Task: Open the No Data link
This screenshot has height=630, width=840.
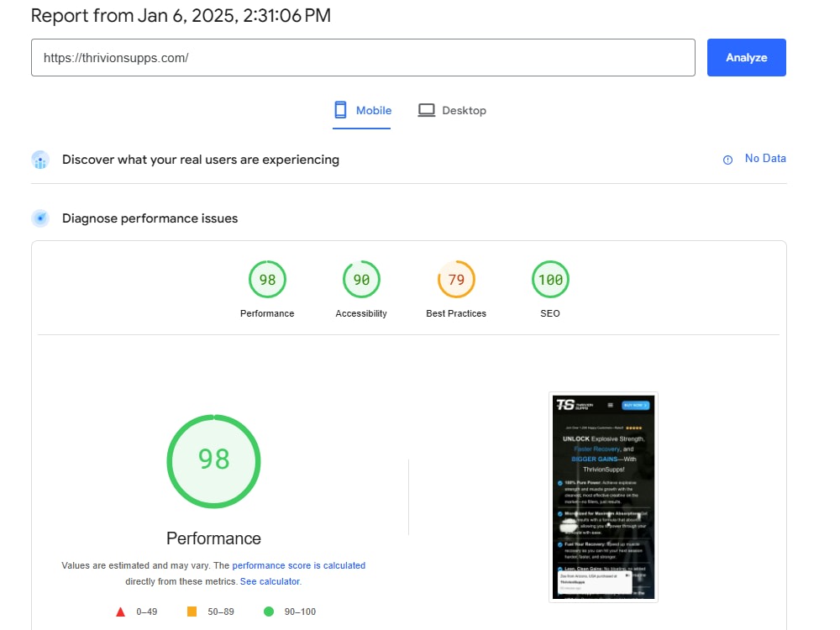Action: (x=765, y=159)
